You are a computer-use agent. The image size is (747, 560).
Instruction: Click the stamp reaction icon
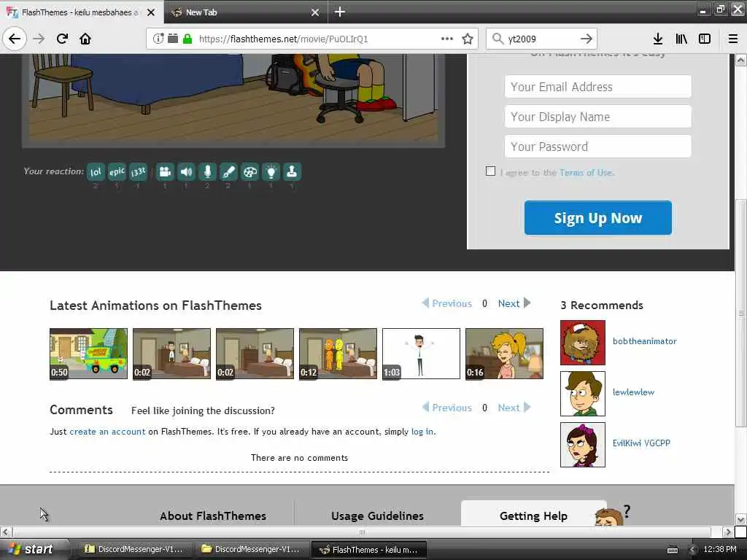292,172
